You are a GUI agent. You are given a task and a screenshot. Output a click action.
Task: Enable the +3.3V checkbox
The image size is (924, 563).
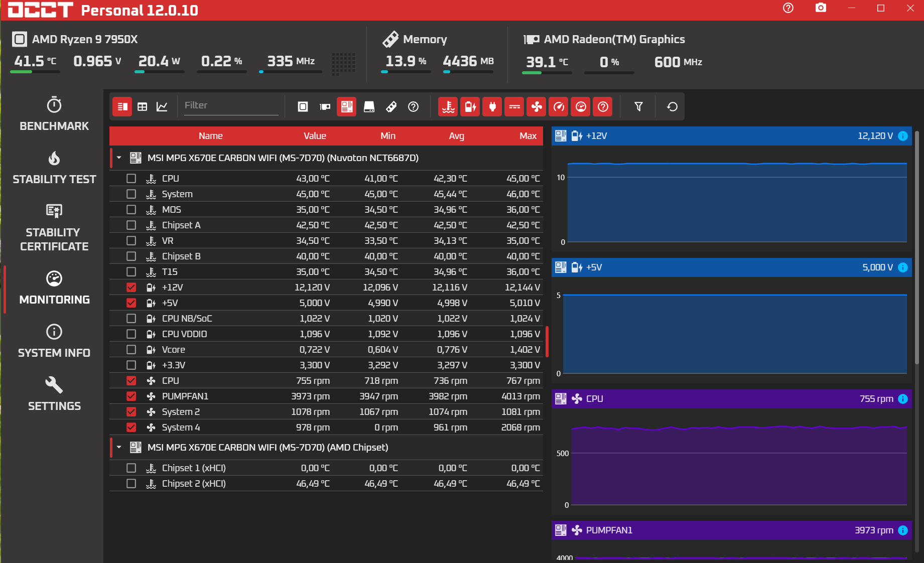[x=131, y=365]
